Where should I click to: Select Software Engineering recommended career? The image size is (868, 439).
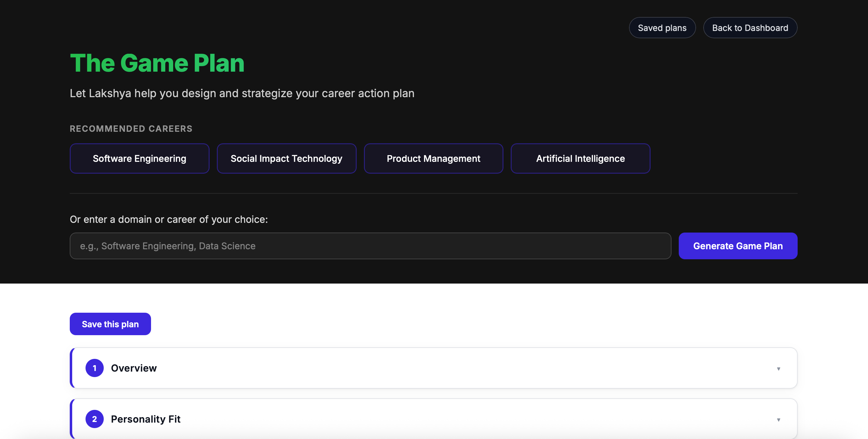pyautogui.click(x=139, y=158)
